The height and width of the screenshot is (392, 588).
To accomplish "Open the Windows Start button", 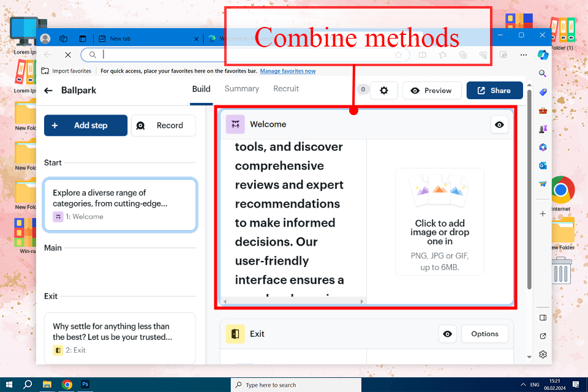I will click(x=9, y=385).
